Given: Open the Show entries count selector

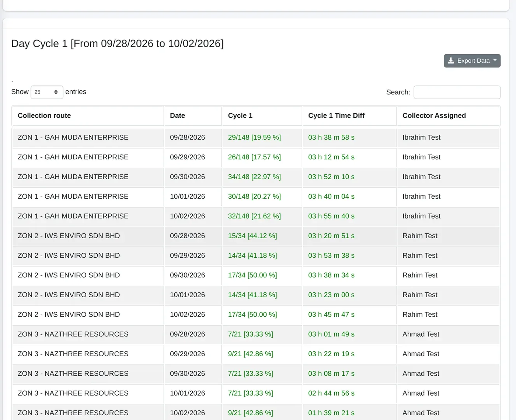Looking at the screenshot, I should tap(47, 92).
